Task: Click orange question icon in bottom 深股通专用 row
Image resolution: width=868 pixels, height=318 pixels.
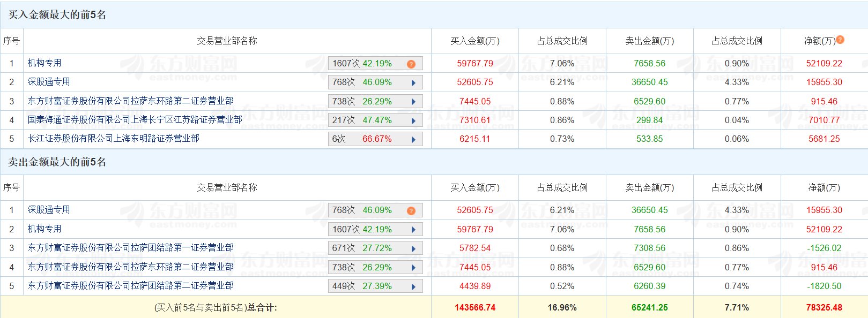Action: tap(411, 211)
